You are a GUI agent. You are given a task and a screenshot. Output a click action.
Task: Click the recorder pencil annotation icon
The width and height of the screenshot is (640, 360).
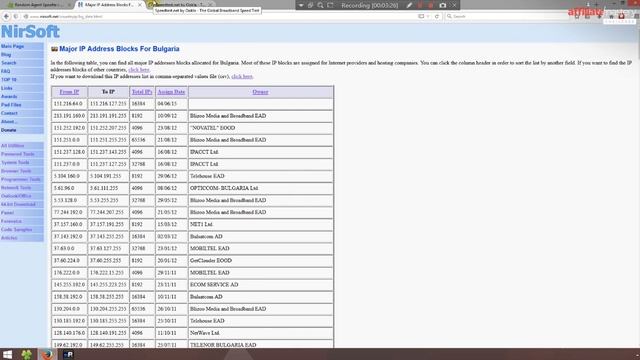[x=409, y=5]
